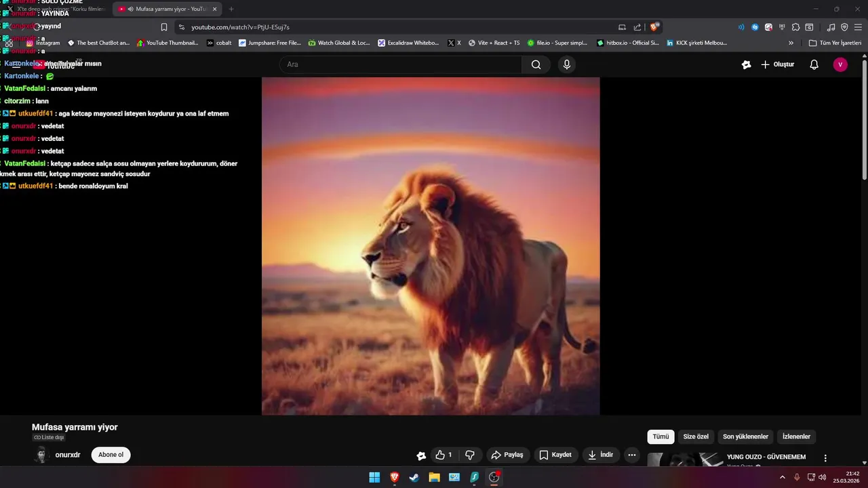Open site settings icon in address bar
868x488 pixels.
point(182,27)
